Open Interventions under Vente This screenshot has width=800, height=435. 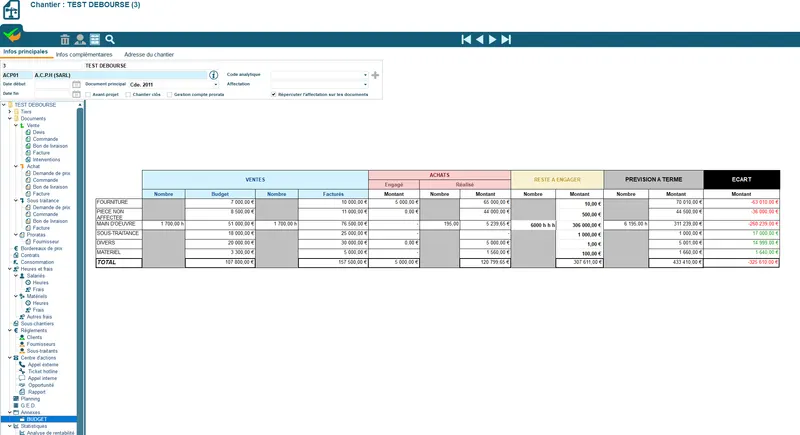(x=46, y=160)
